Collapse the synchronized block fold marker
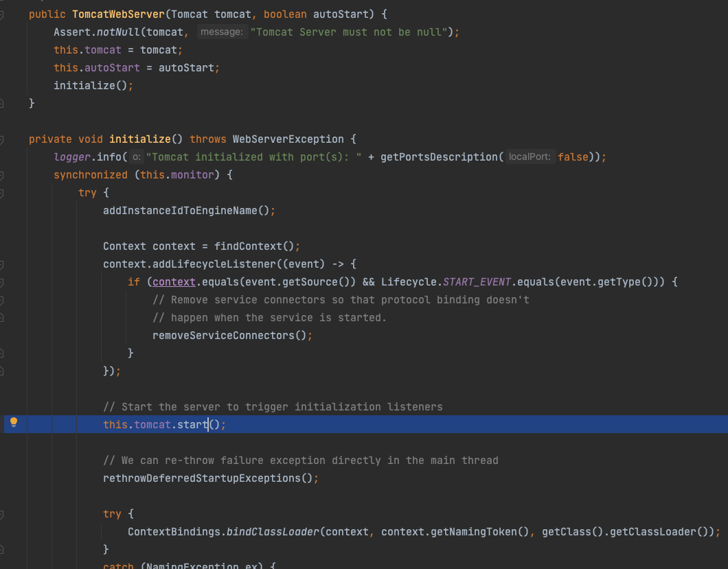The height and width of the screenshot is (569, 728). [x=1, y=176]
